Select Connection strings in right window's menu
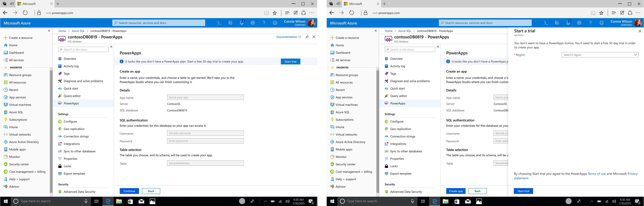This screenshot has width=644, height=206. pos(403,136)
